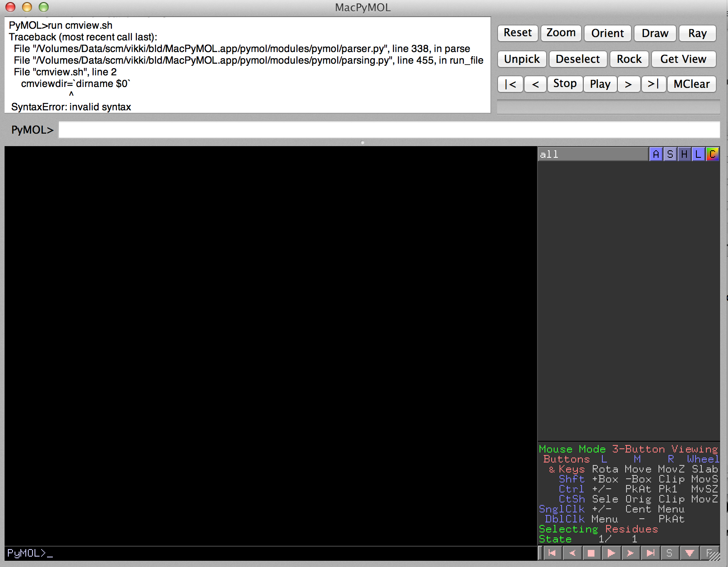Click '3-Button Viewing' mode text

tap(665, 449)
